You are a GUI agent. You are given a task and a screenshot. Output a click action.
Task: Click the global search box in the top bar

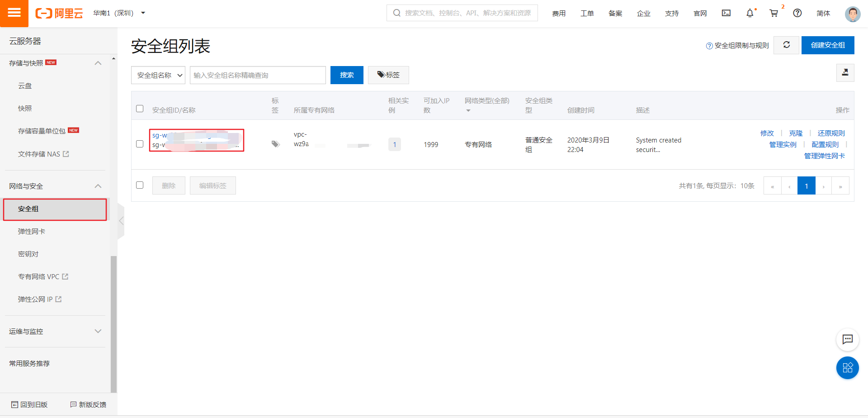pyautogui.click(x=462, y=13)
